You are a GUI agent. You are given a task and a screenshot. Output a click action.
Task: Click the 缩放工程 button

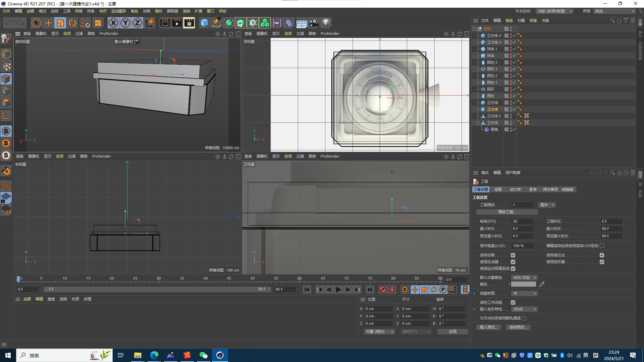(x=507, y=212)
